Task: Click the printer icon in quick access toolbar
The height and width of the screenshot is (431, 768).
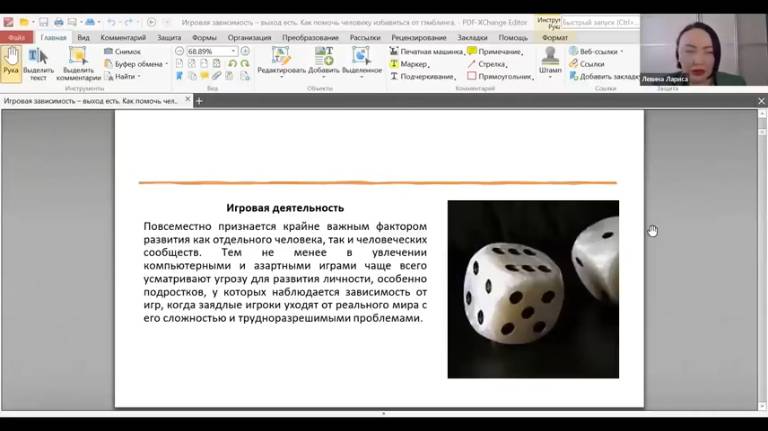Action: coord(59,22)
